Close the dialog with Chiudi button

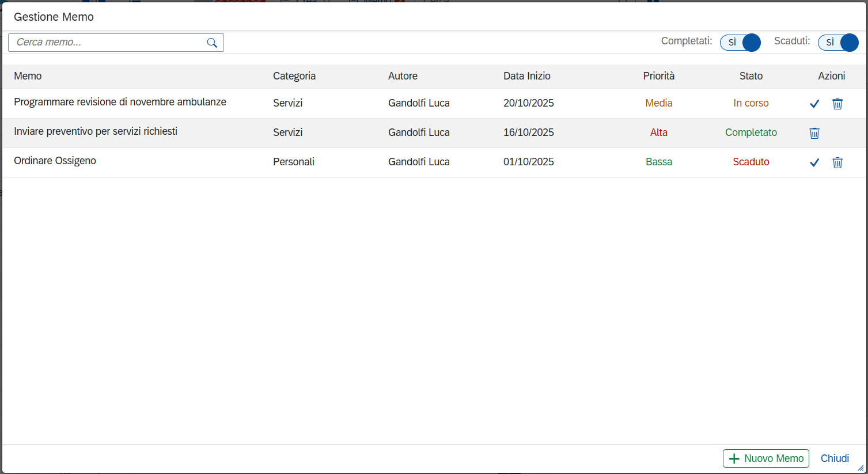[x=835, y=458]
